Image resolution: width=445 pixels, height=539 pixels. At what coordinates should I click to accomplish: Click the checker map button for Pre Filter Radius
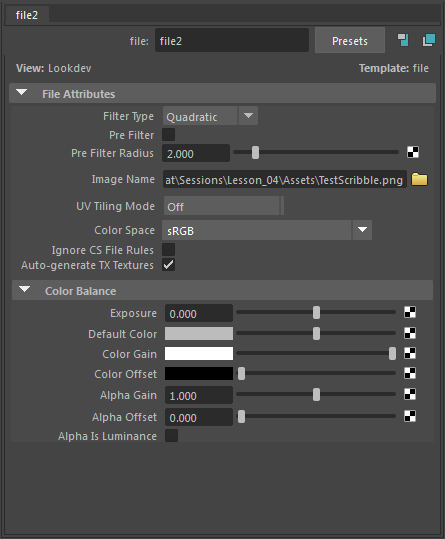(x=413, y=152)
